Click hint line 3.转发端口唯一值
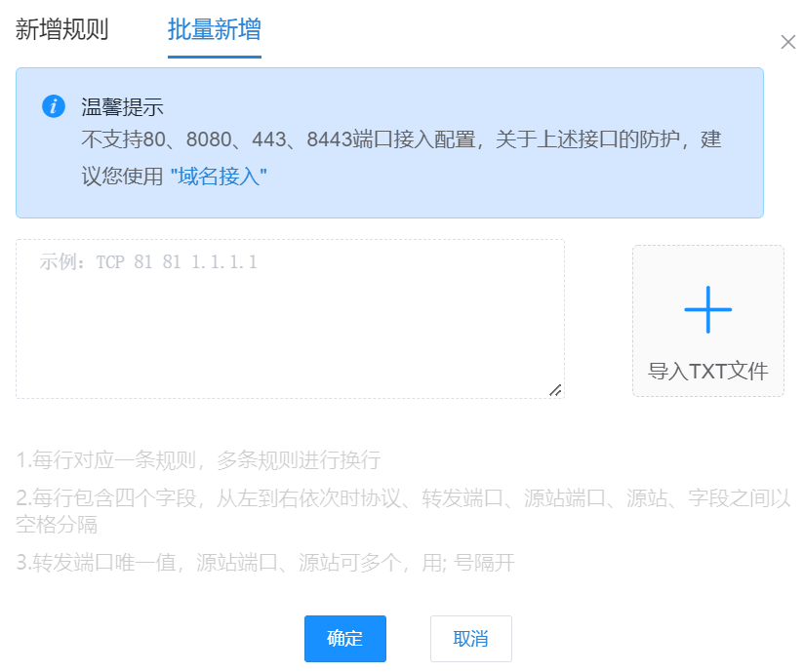 [265, 563]
